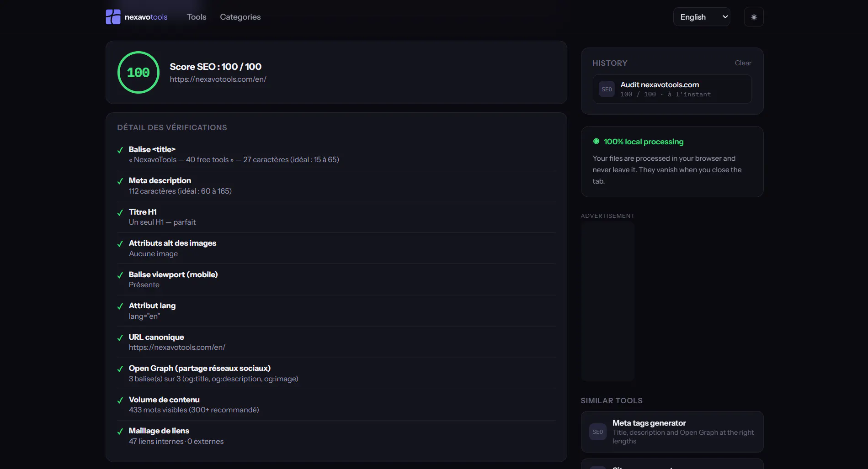This screenshot has width=868, height=469.
Task: Open the Categories menu
Action: pyautogui.click(x=240, y=17)
